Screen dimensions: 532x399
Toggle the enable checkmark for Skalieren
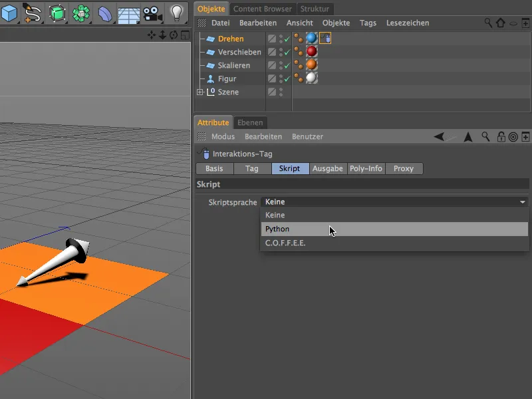pyautogui.click(x=287, y=65)
